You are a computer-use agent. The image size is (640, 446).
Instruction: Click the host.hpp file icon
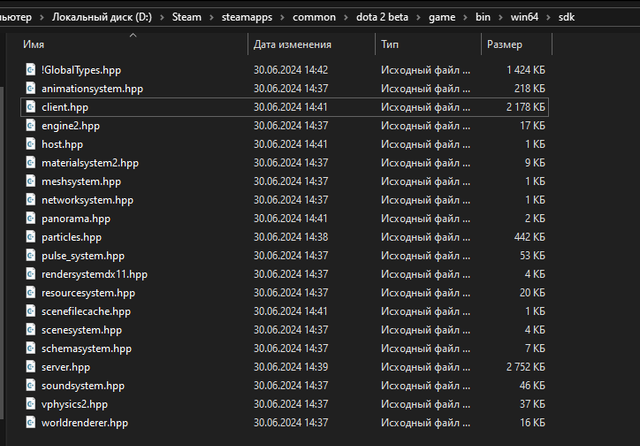31,144
